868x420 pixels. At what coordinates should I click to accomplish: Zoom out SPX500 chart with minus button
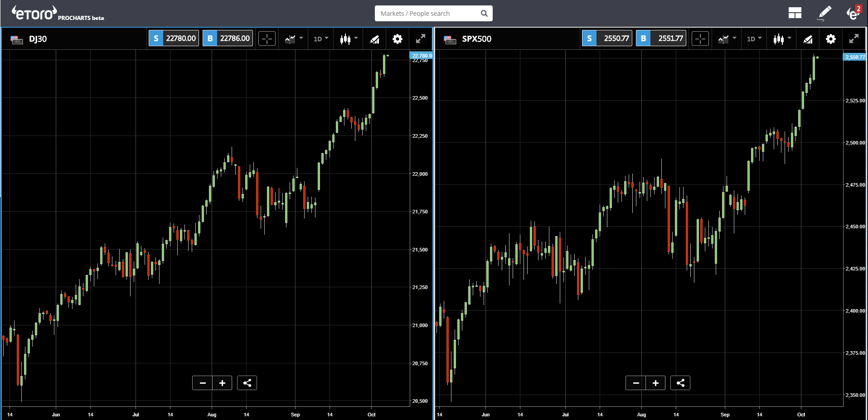635,383
